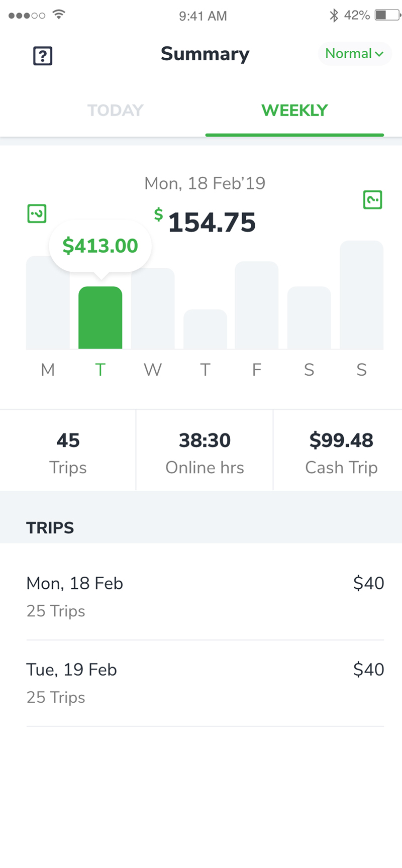
Task: Tap the $413.00 tooltip bubble
Action: (100, 246)
